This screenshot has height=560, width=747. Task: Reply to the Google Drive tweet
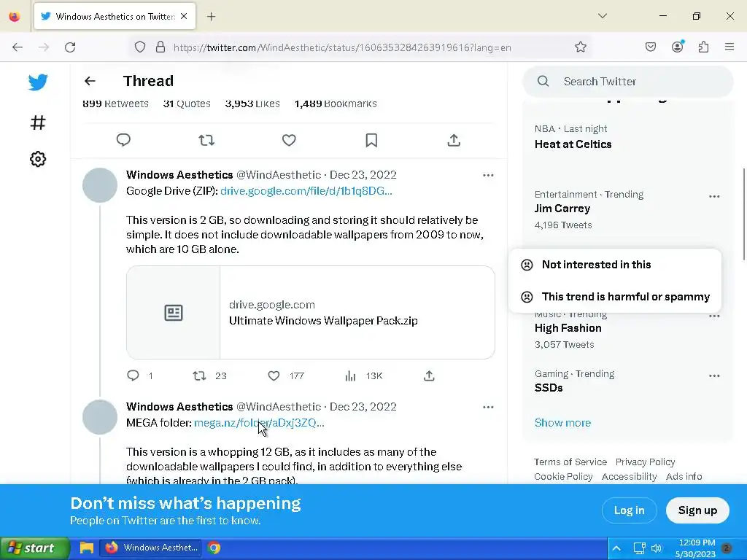pos(133,376)
